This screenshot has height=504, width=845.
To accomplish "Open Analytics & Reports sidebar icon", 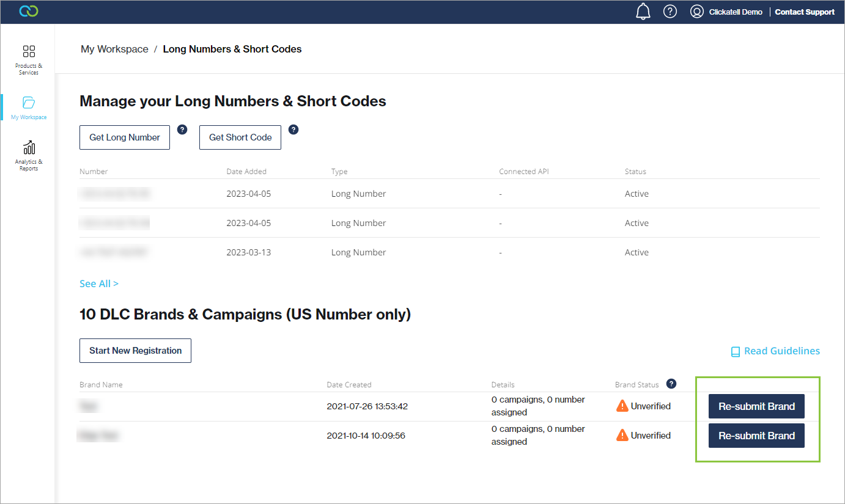I will [x=29, y=147].
